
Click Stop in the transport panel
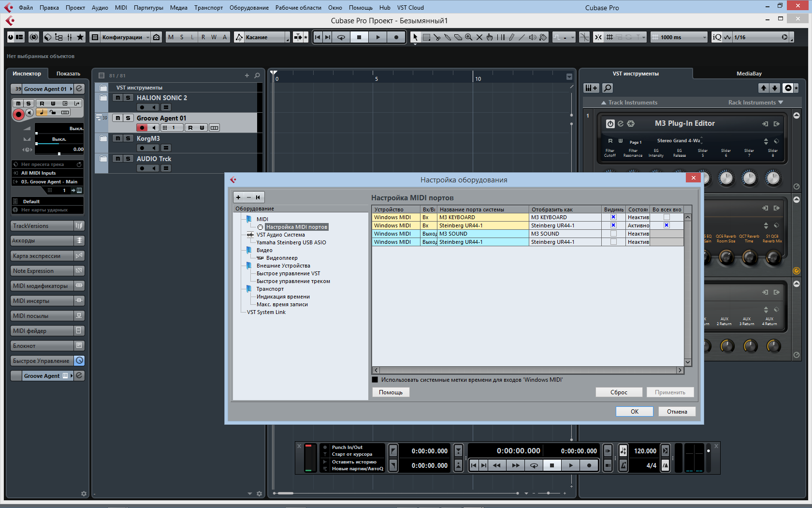tap(552, 465)
